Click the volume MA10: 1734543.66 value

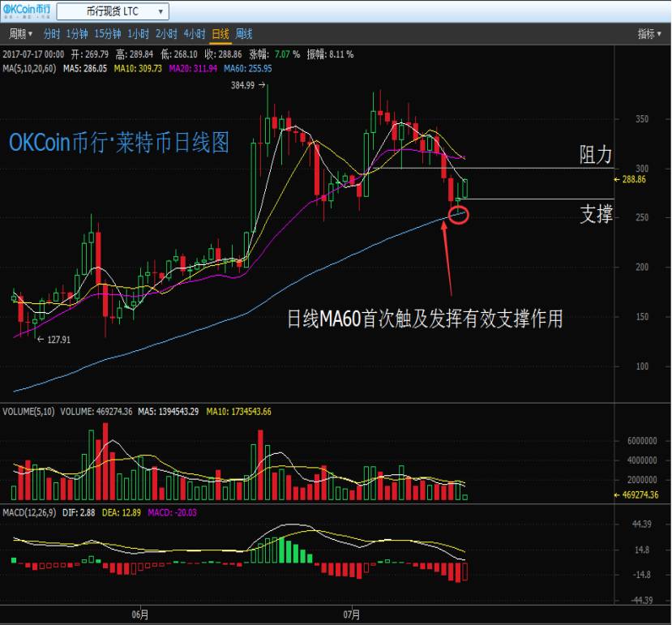238,412
